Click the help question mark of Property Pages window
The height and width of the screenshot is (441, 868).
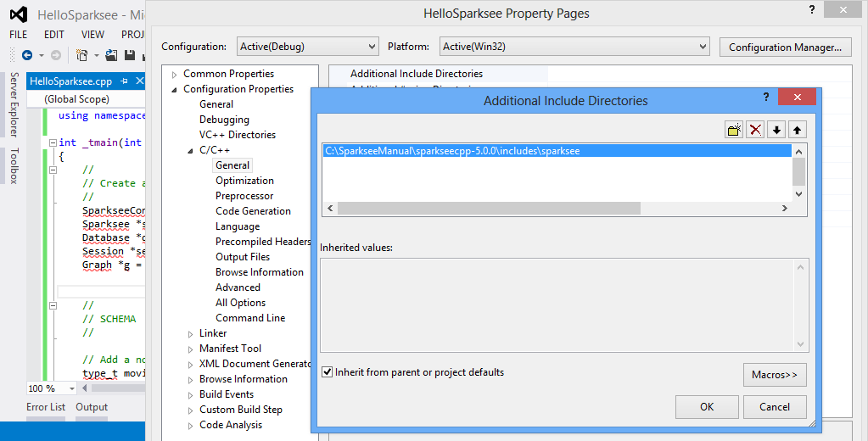click(x=811, y=9)
